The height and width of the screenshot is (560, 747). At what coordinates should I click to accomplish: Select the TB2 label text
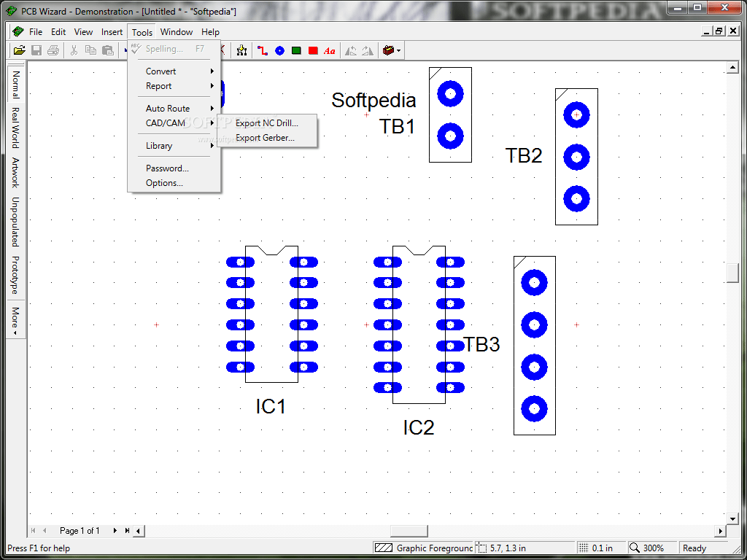coord(524,155)
